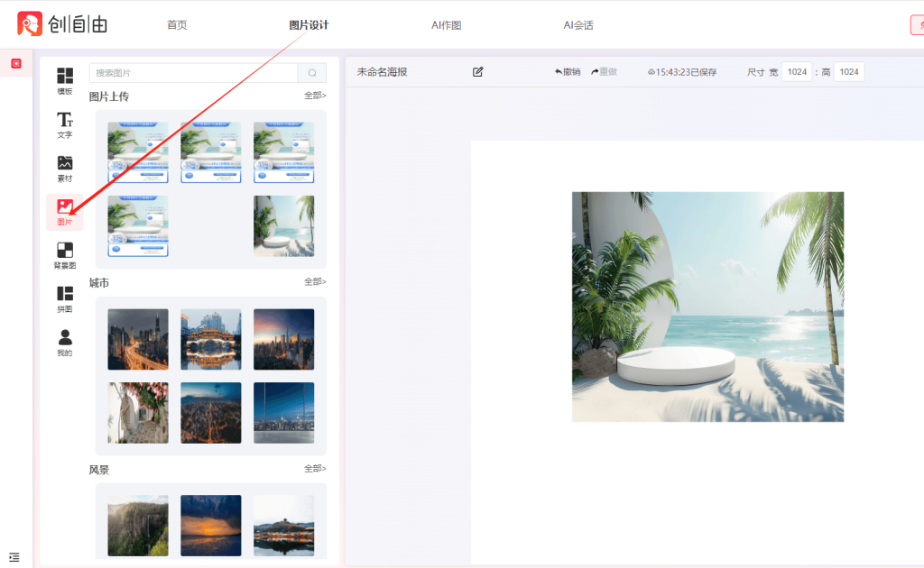Open the 模板 templates panel
This screenshot has width=924, height=568.
65,80
